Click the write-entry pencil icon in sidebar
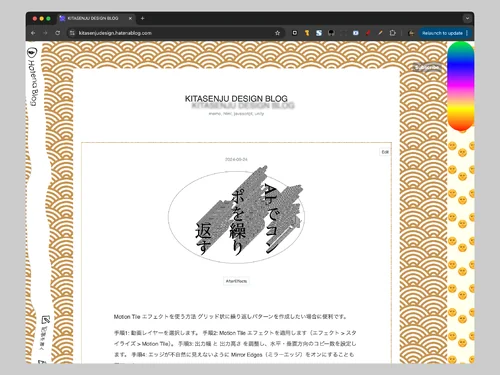Screen dimensions: 500x375 [x=45, y=320]
